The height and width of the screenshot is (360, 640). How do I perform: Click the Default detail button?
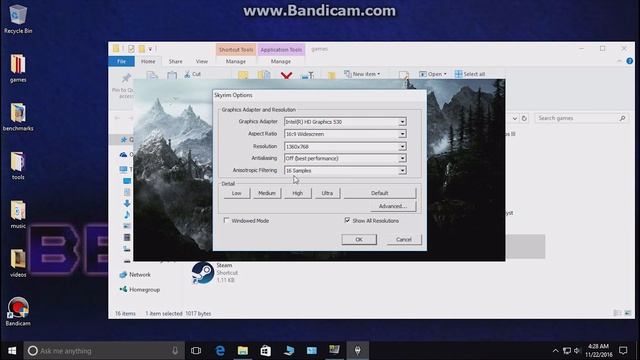380,193
